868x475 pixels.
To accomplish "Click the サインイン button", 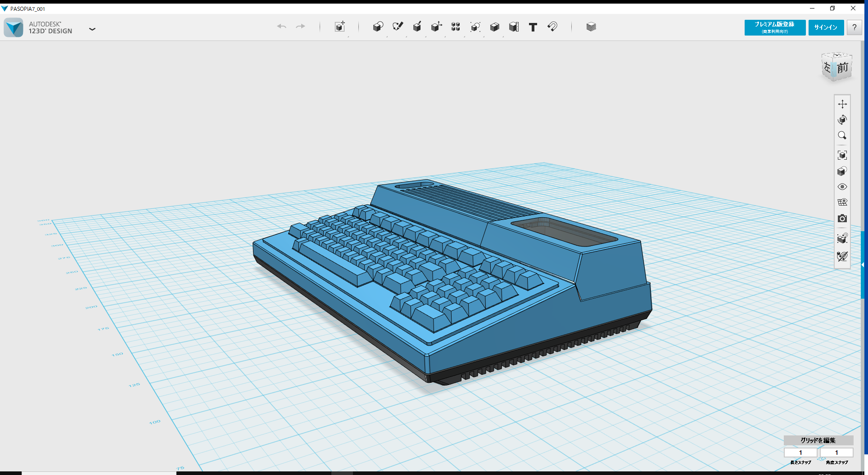I will click(x=826, y=27).
